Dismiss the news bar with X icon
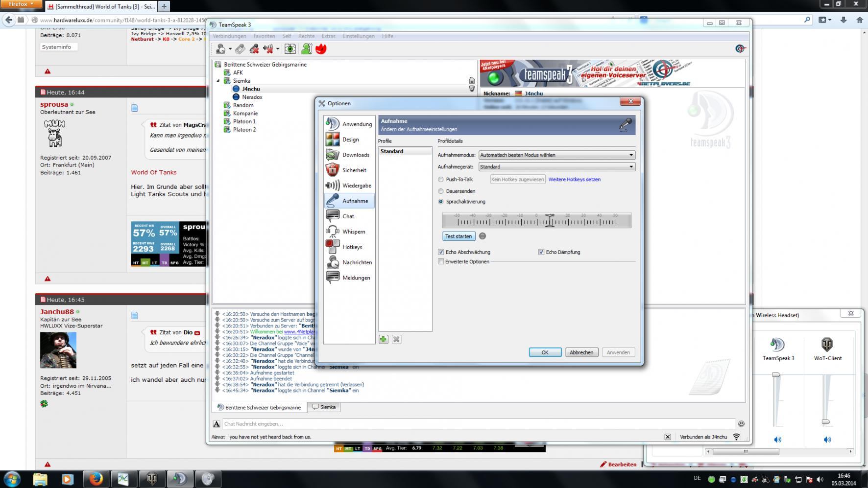This screenshot has width=868, height=488. click(667, 437)
